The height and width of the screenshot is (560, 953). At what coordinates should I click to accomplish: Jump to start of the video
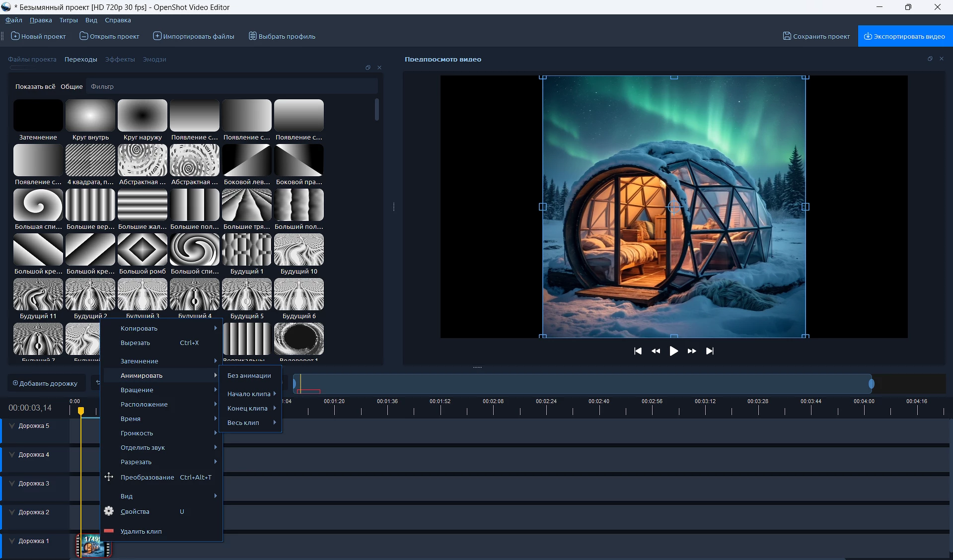(x=638, y=351)
